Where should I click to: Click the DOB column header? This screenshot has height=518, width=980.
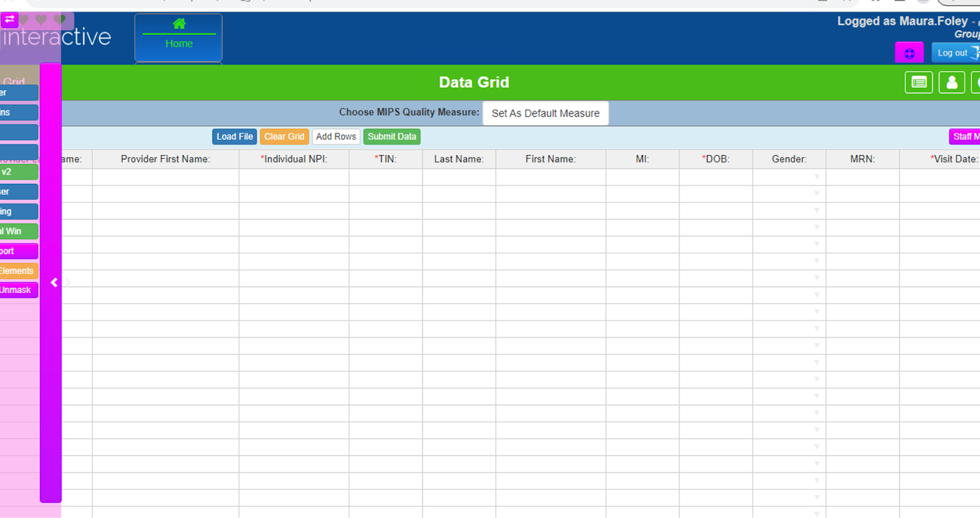click(715, 159)
